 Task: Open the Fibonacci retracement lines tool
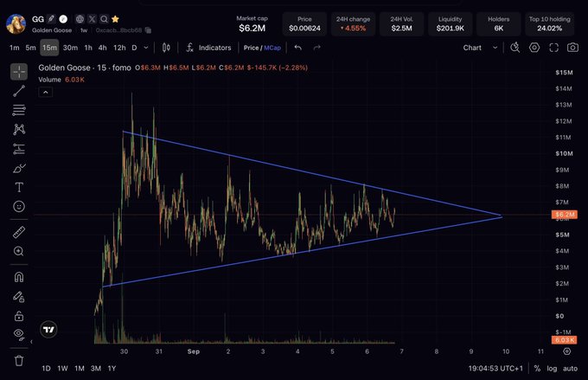[x=19, y=110]
